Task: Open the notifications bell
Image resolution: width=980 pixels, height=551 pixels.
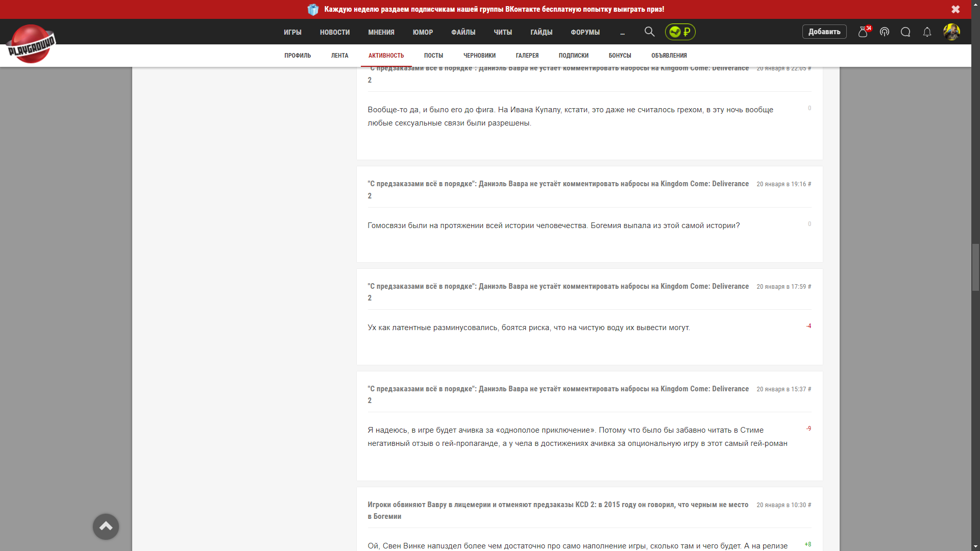Action: click(927, 32)
